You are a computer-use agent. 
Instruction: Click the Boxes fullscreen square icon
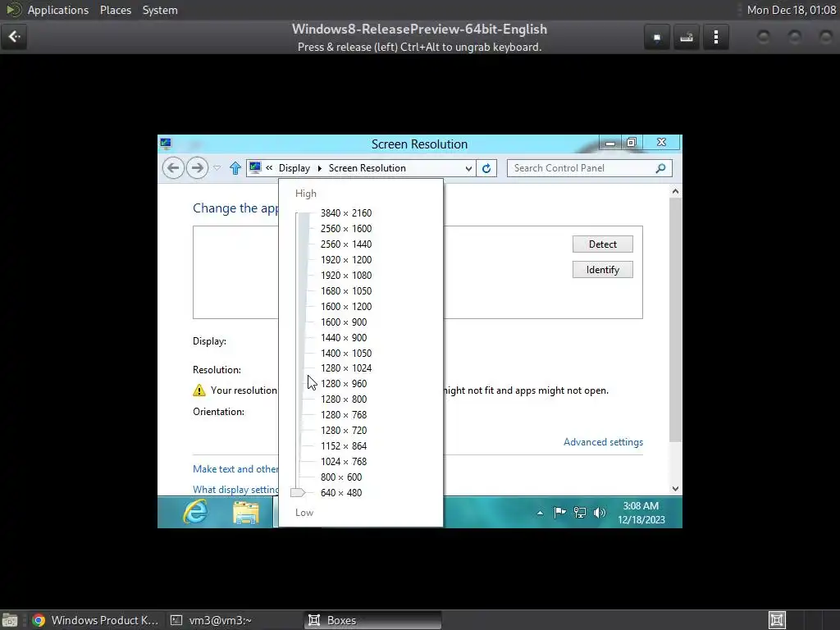(x=657, y=37)
